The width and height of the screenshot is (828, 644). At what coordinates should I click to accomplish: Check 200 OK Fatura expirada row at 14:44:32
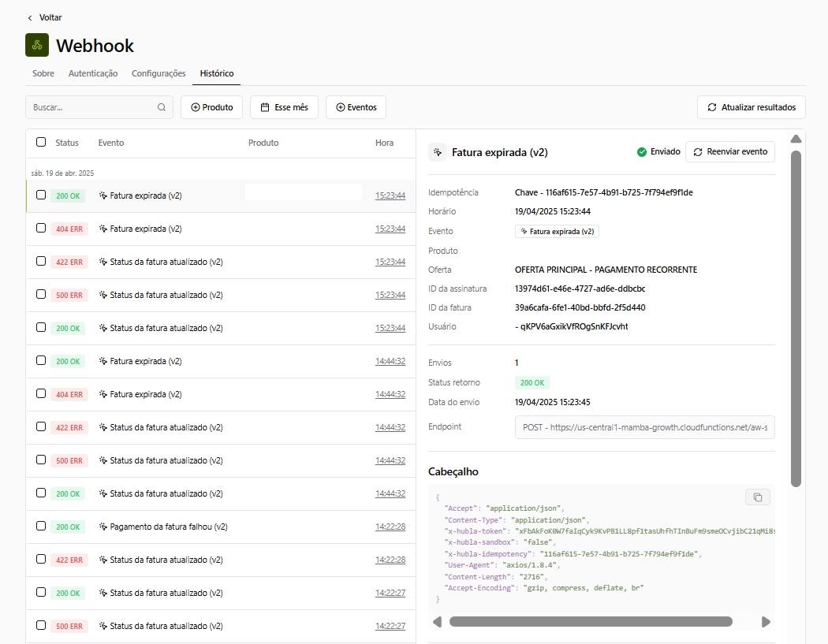(41, 360)
